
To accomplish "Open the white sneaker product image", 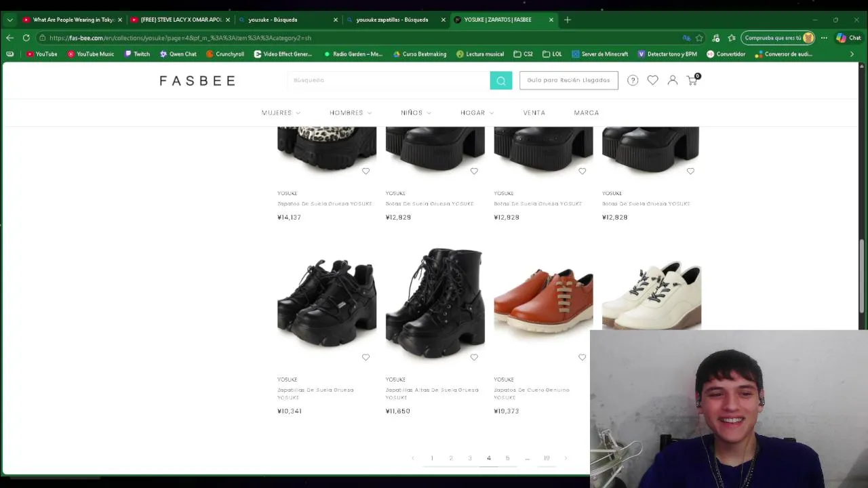I will [651, 296].
